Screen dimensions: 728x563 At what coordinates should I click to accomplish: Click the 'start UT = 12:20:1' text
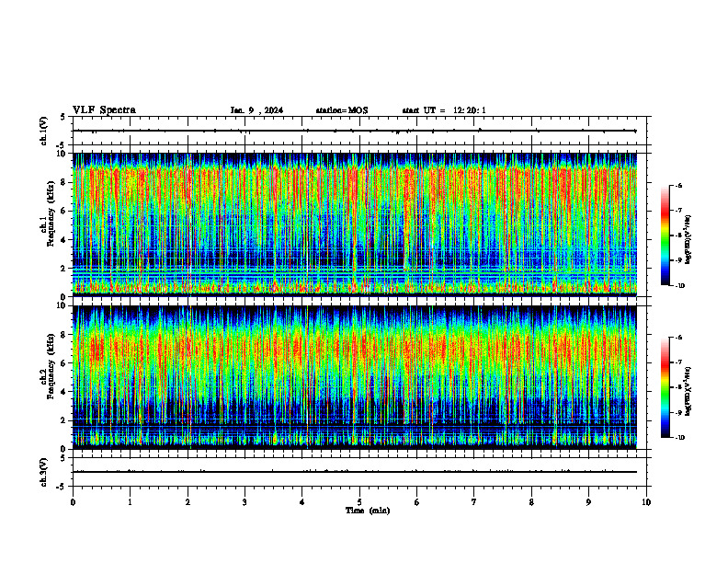(x=444, y=110)
